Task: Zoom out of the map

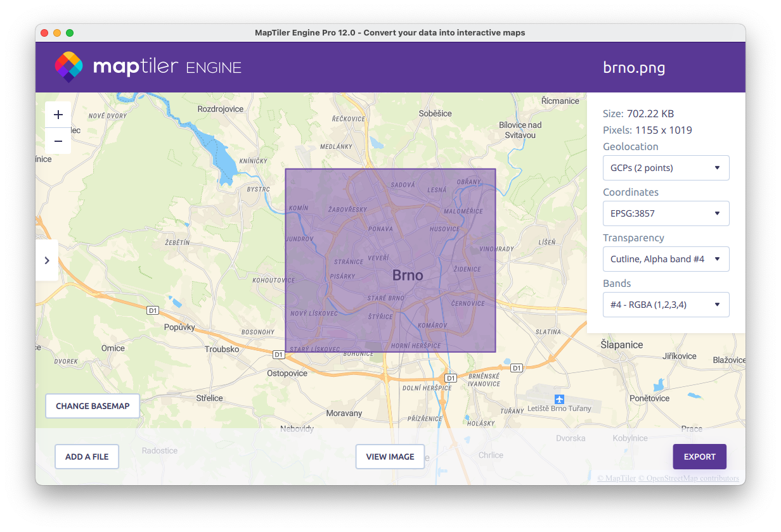Action: pyautogui.click(x=58, y=141)
